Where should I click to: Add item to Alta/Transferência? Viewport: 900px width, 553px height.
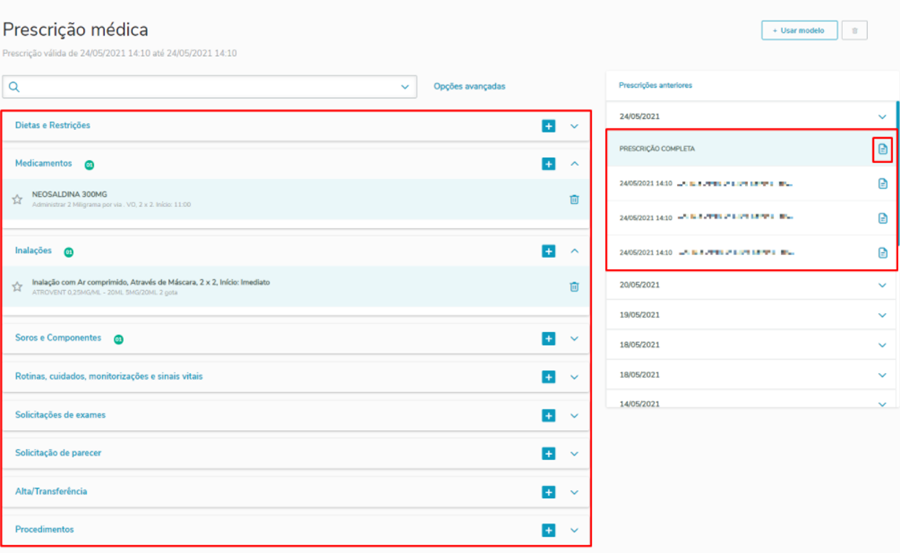[549, 492]
